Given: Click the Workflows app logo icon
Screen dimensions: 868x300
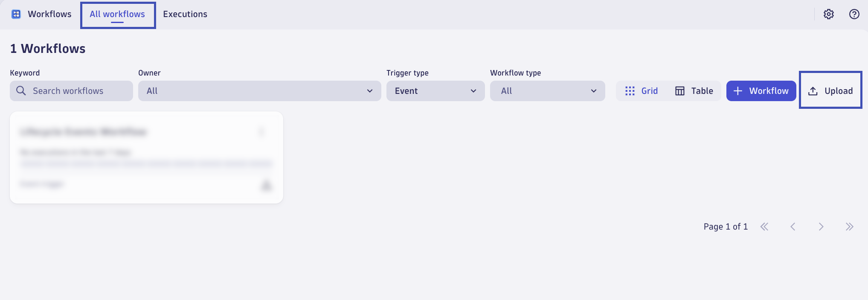Looking at the screenshot, I should click(x=16, y=14).
